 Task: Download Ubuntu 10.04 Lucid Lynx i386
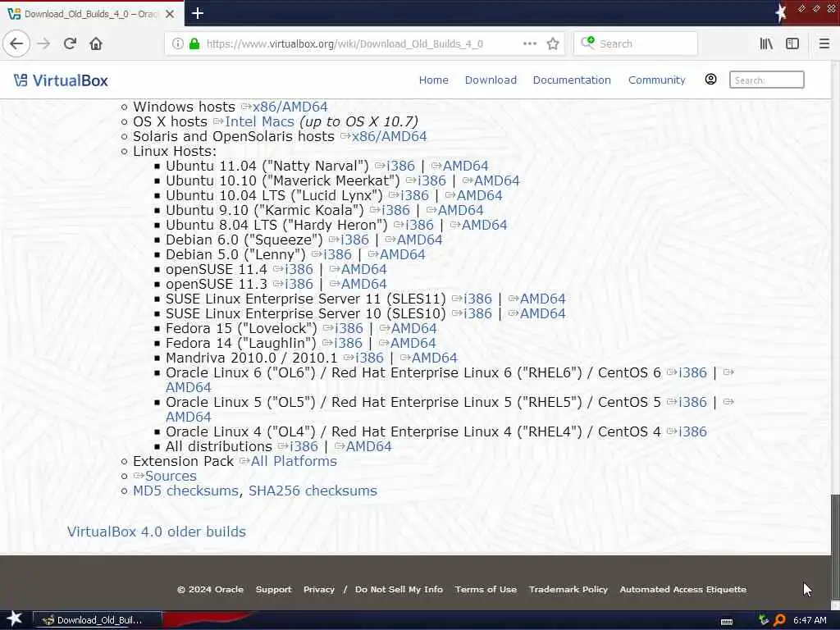pos(414,195)
